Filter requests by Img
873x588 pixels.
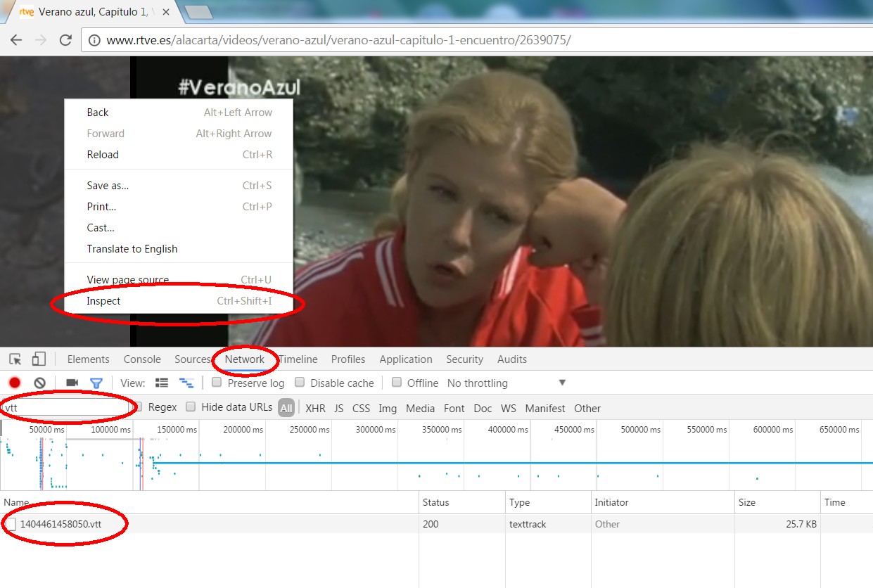[x=388, y=408]
